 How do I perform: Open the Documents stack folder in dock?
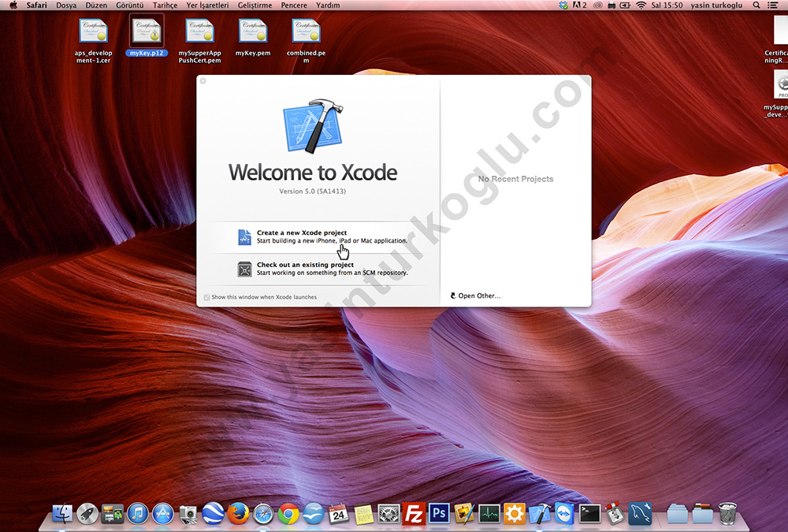coord(703,513)
